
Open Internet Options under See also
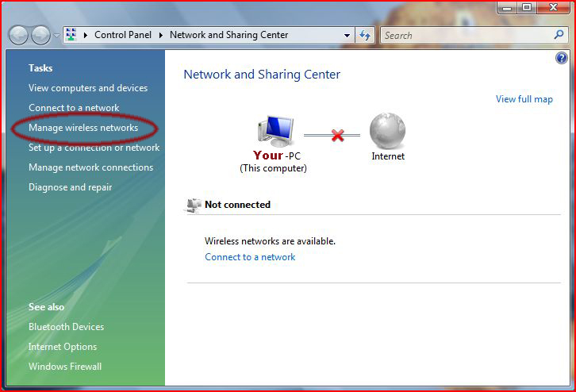click(63, 347)
